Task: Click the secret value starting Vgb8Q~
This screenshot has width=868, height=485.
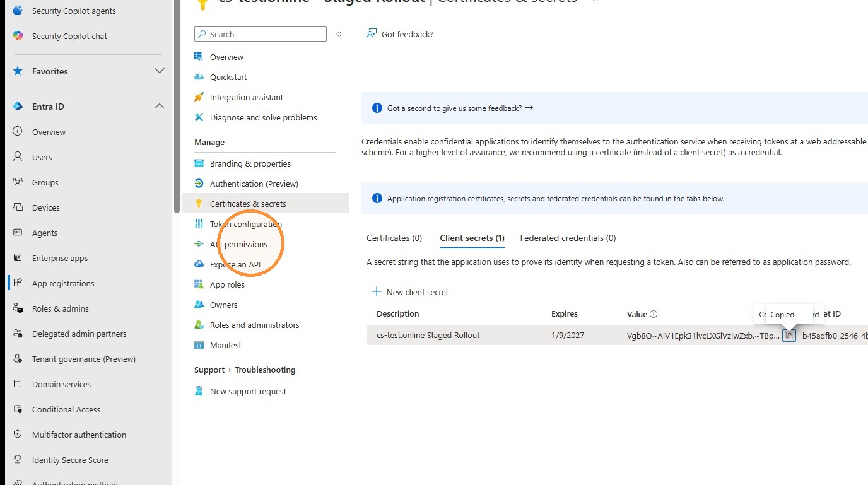Action: pos(703,336)
